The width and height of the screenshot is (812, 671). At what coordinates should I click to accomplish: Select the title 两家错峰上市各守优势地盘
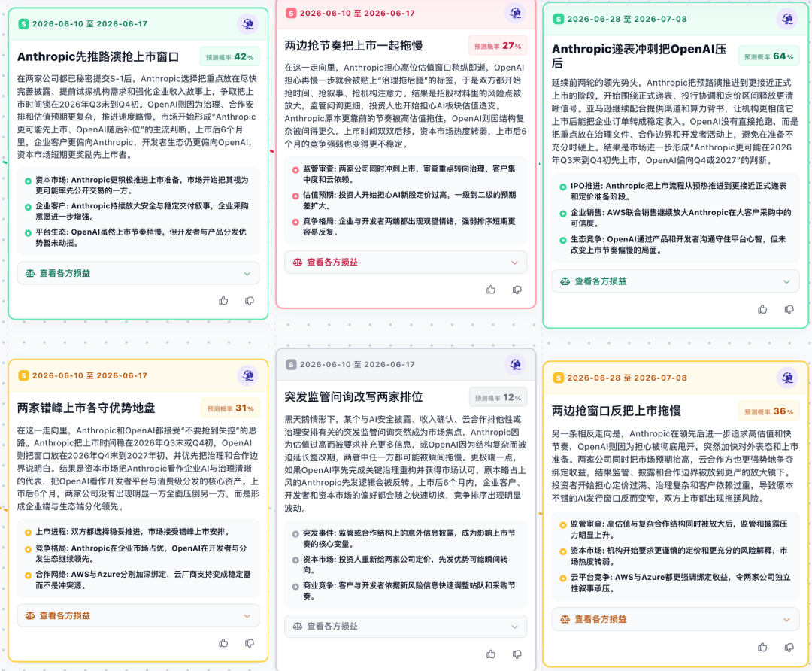point(86,408)
